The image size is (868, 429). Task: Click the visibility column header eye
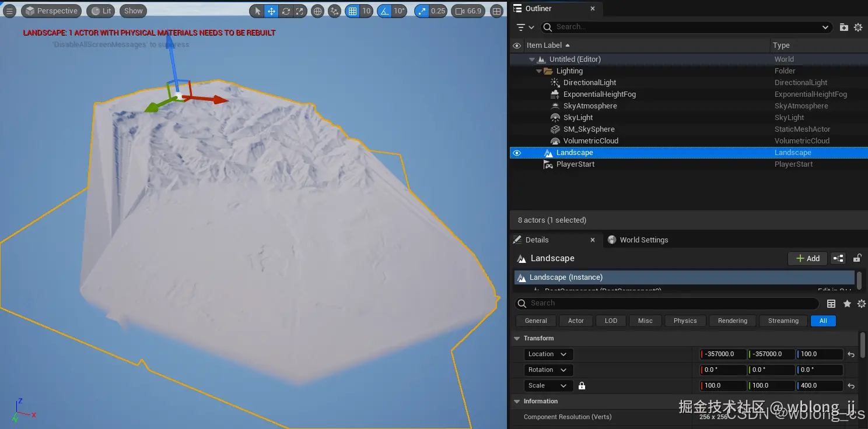pos(516,45)
